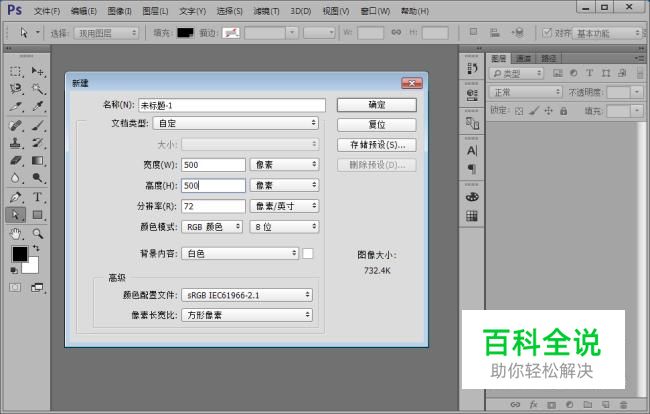Open color profile dropdown sRGB IEC61966-2.1

pos(247,295)
